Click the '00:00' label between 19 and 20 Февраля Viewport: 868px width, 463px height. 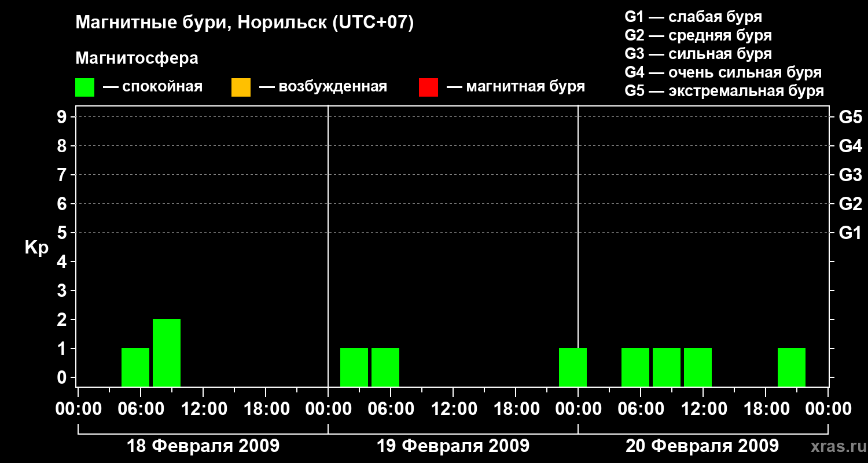[578, 409]
